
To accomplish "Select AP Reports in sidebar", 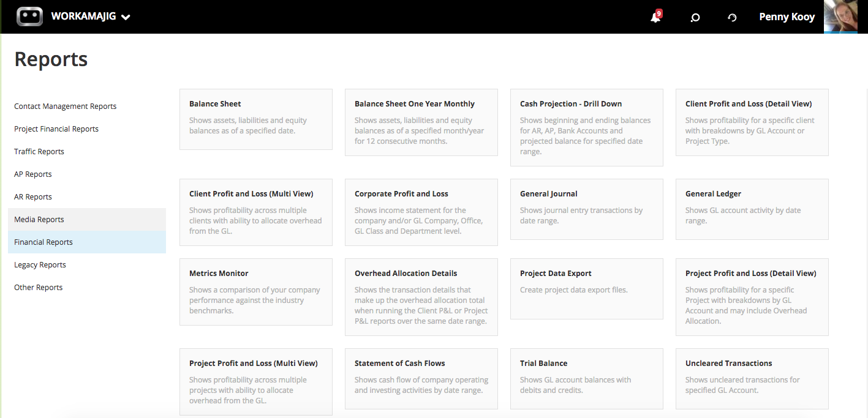I will click(x=33, y=174).
